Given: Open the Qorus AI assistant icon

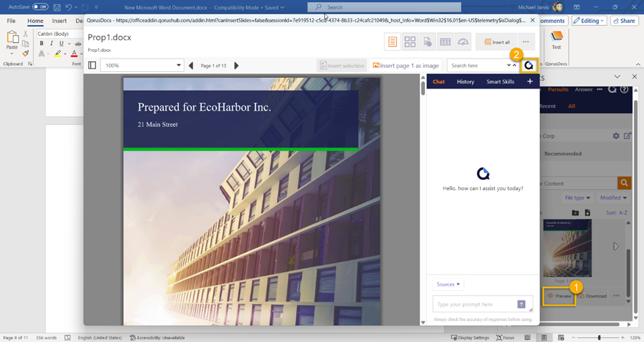Looking at the screenshot, I should point(529,65).
